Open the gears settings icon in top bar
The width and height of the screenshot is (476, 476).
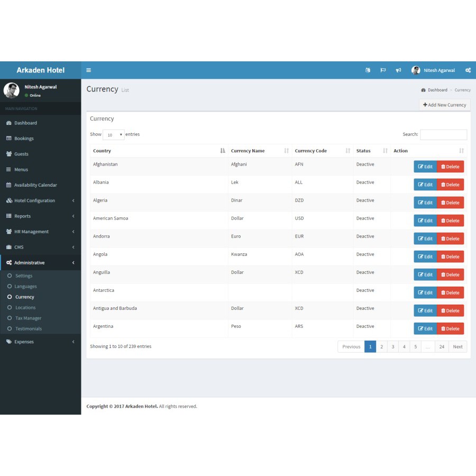[x=468, y=70]
